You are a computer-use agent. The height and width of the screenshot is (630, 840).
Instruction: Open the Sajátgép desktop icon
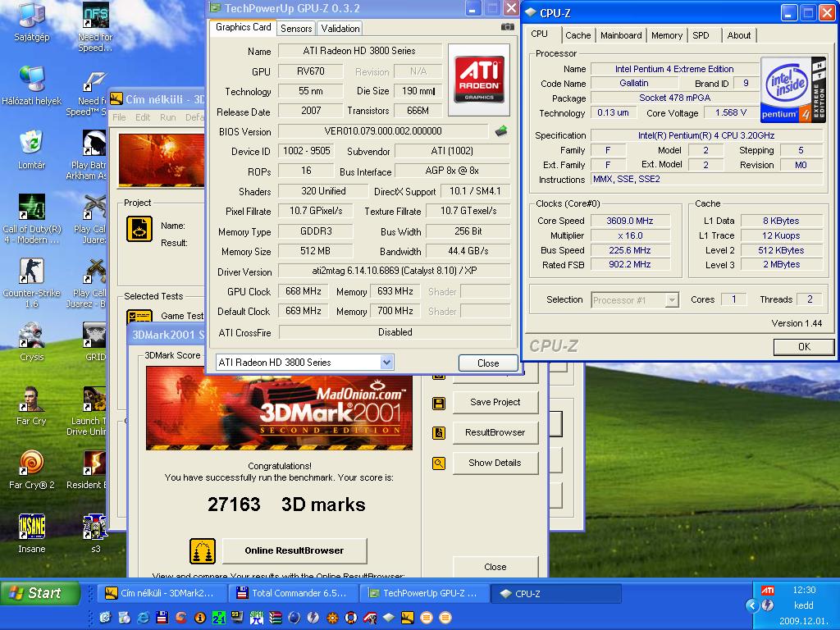(32, 15)
